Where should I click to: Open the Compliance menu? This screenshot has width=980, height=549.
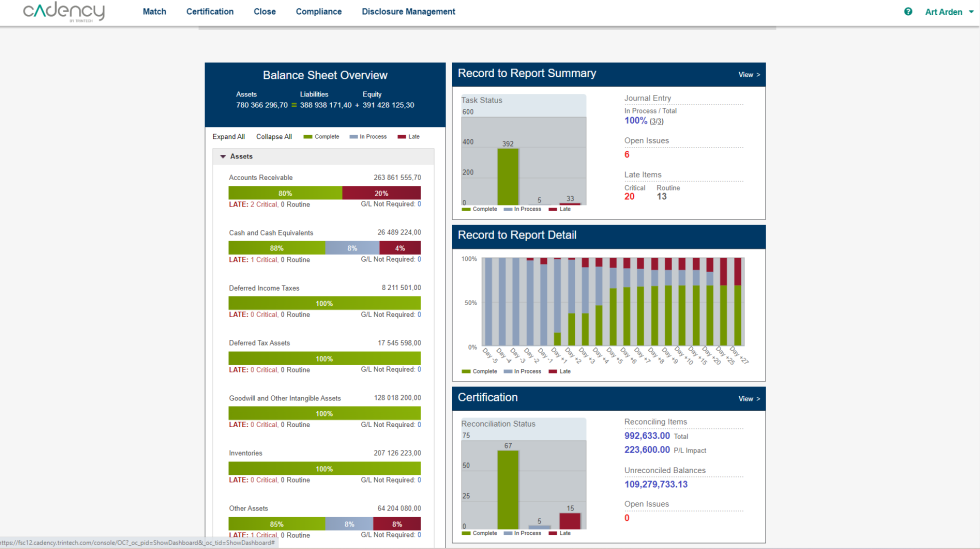[318, 12]
